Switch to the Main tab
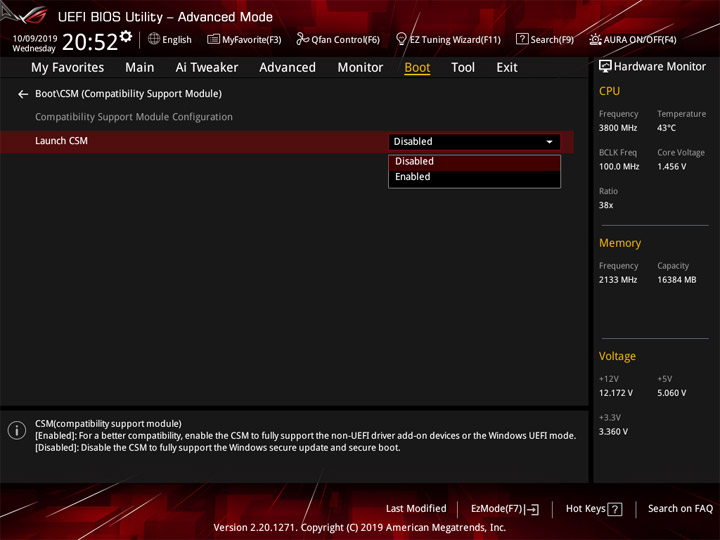 click(140, 68)
